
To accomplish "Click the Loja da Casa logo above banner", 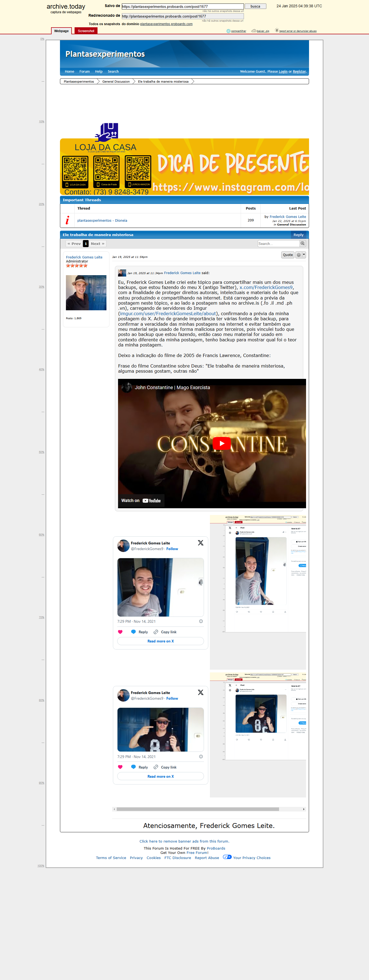I will click(106, 132).
